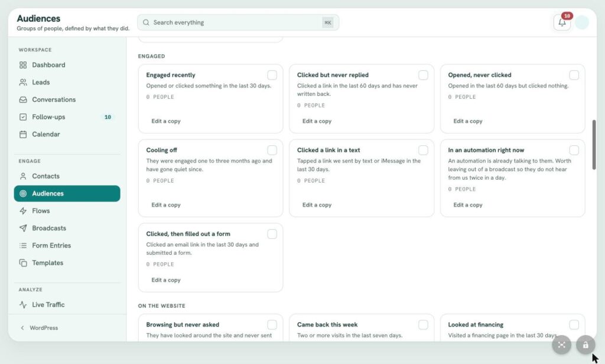
Task: Open the notifications bell icon
Action: pos(562,22)
